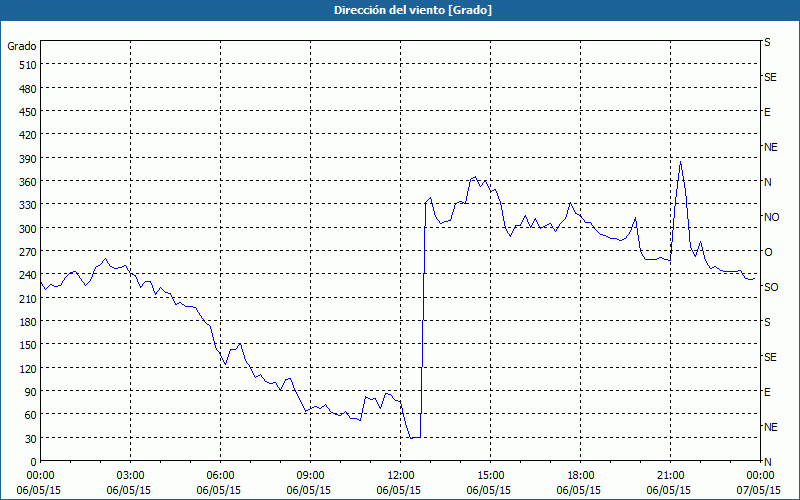The width and height of the screenshot is (800, 500).
Task: Click the "15:00" time axis label
Action: [490, 476]
